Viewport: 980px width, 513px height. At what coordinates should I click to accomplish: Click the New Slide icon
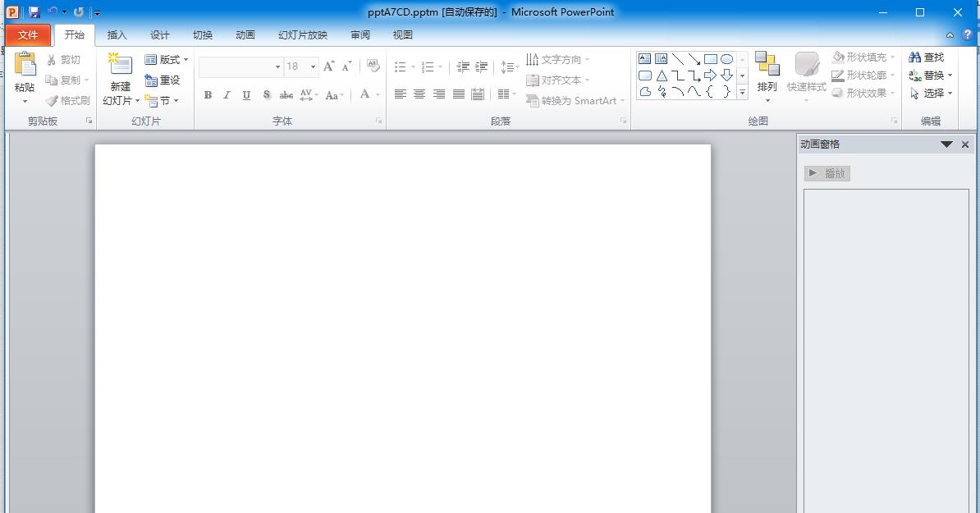pyautogui.click(x=120, y=65)
